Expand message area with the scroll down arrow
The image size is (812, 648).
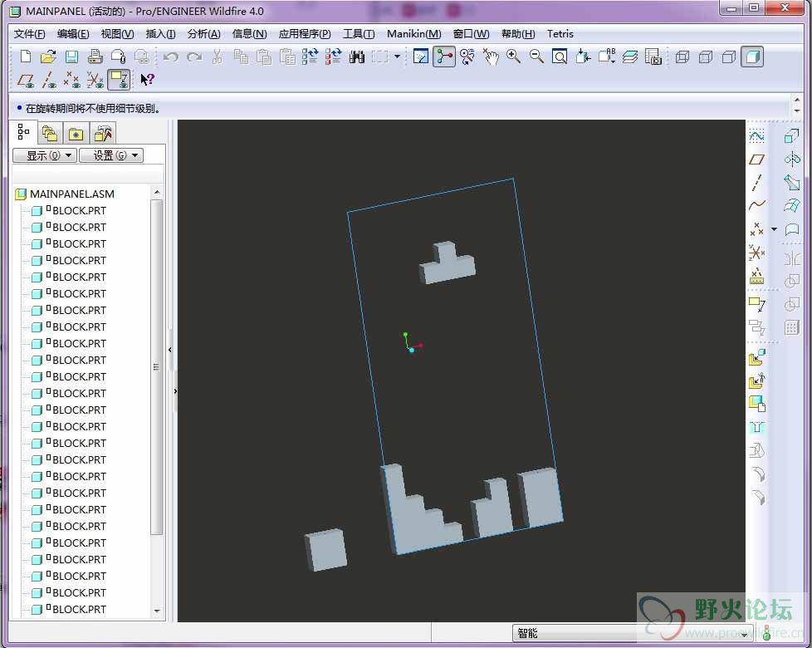797,110
